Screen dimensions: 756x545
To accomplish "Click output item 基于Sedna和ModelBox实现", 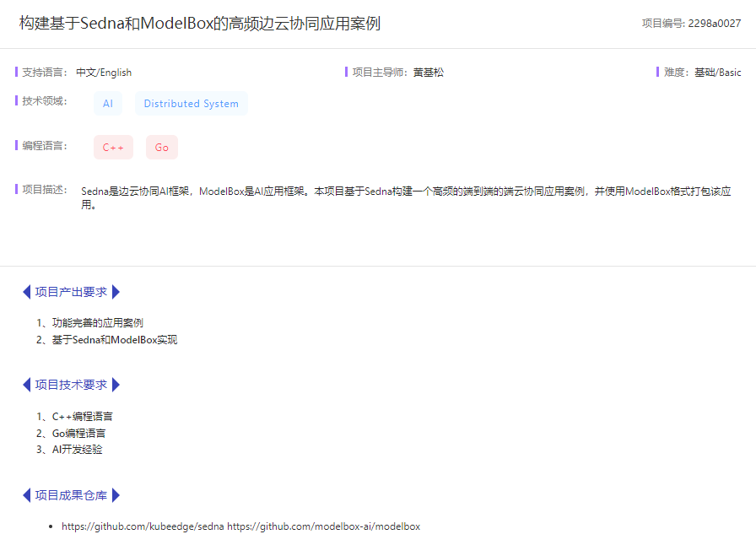I will click(x=115, y=339).
